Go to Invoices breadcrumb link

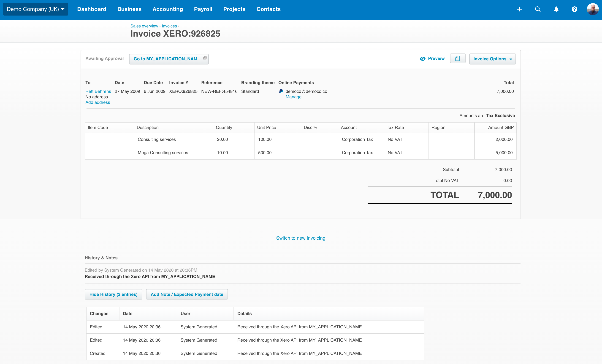(169, 26)
